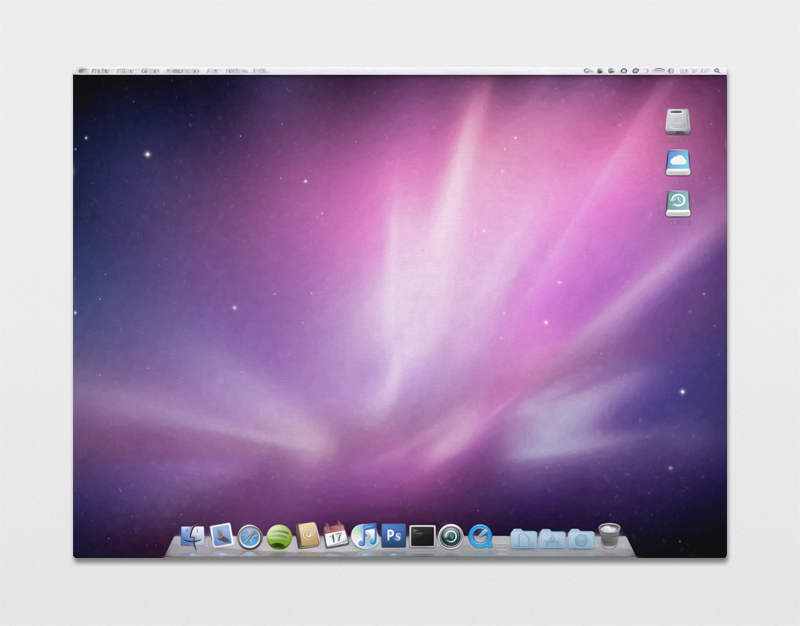Launch QuickTime Player from the Dock
Viewport: 800px width, 626px height.
click(480, 537)
